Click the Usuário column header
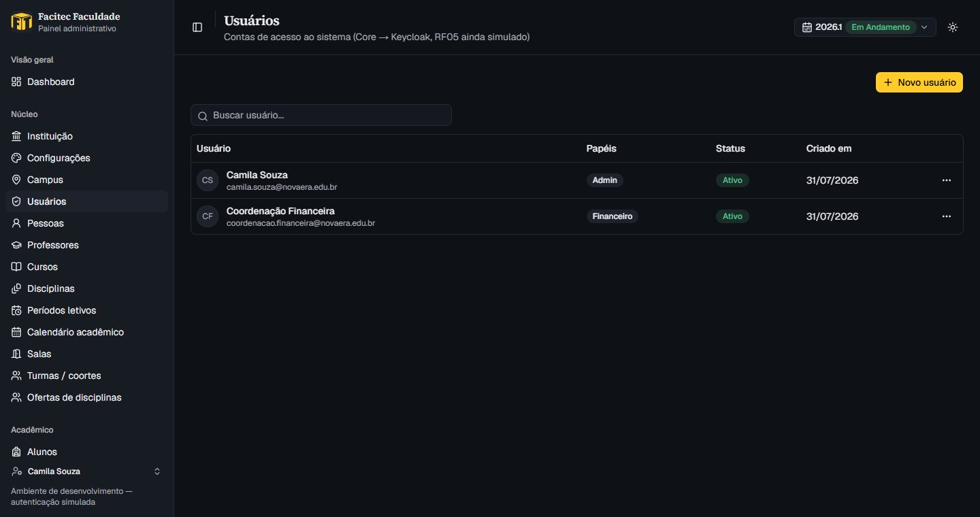Screen dimensions: 980x517 click(x=214, y=148)
